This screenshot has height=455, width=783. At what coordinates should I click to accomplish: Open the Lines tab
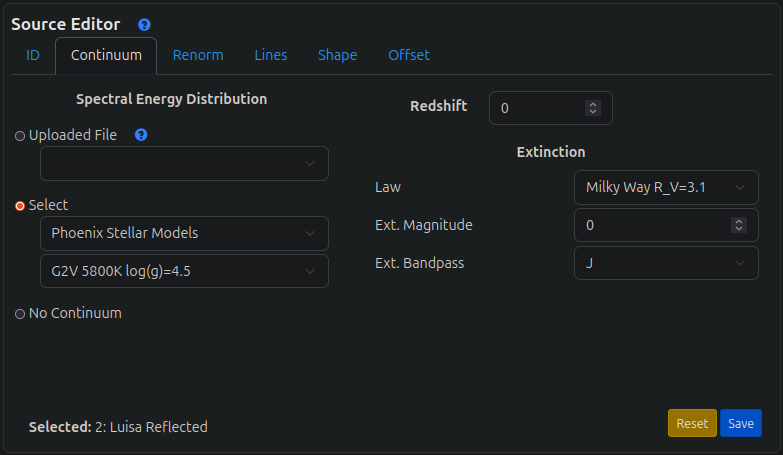click(x=271, y=55)
